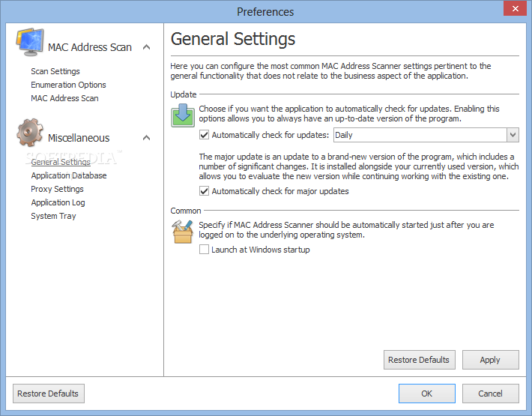Click the Apply button
The image size is (532, 416).
[x=491, y=360]
